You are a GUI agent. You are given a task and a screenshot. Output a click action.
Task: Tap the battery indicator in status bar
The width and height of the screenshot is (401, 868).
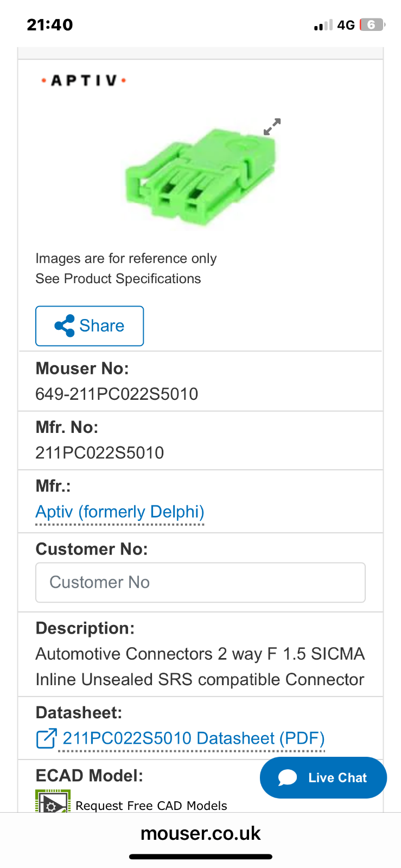click(x=372, y=24)
